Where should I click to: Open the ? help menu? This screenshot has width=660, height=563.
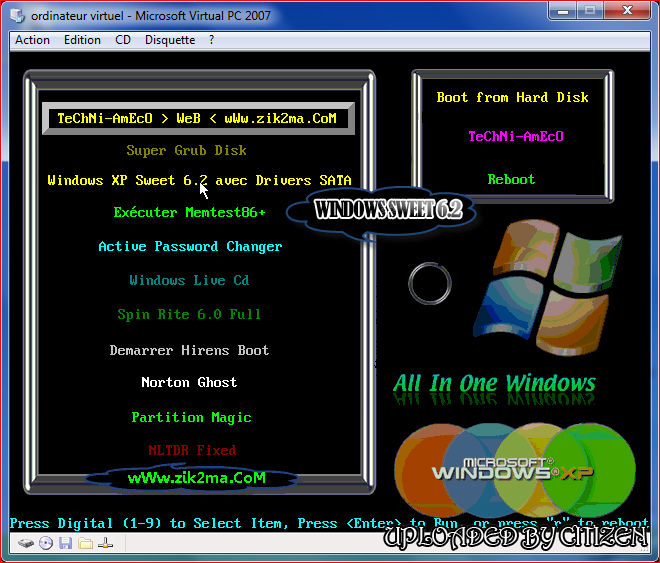tap(211, 40)
